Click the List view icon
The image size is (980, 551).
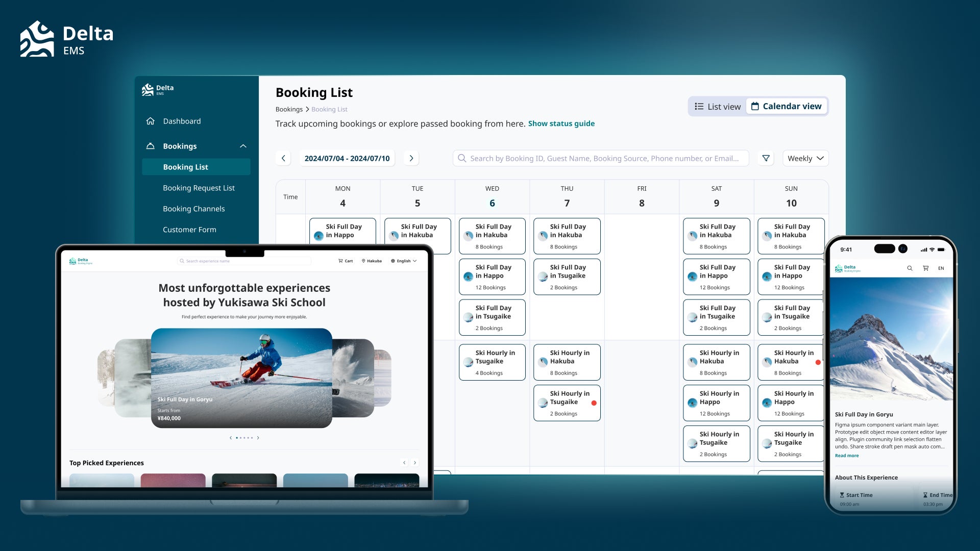[x=699, y=106]
